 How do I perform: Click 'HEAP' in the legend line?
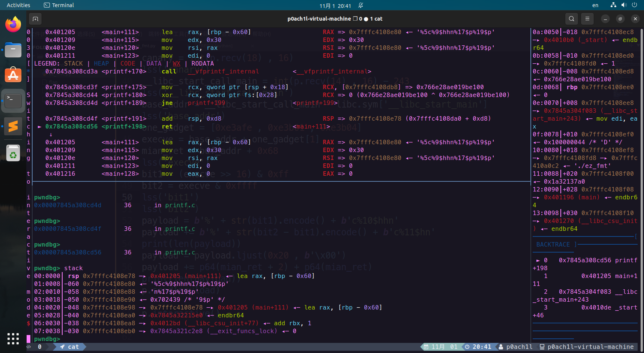pyautogui.click(x=101, y=64)
